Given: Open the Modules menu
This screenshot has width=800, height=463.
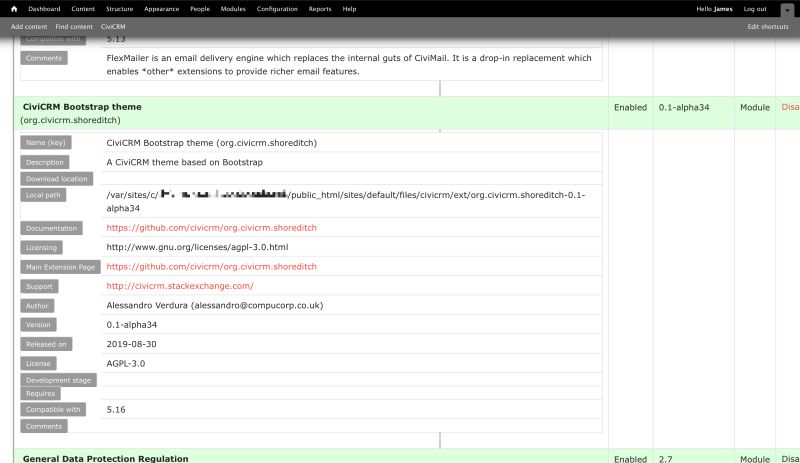Looking at the screenshot, I should (x=233, y=9).
